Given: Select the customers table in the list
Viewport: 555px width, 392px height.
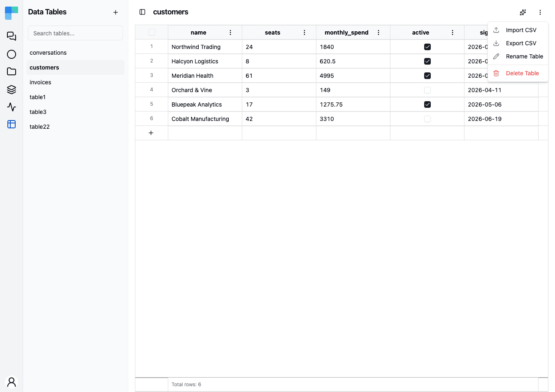Looking at the screenshot, I should (75, 67).
